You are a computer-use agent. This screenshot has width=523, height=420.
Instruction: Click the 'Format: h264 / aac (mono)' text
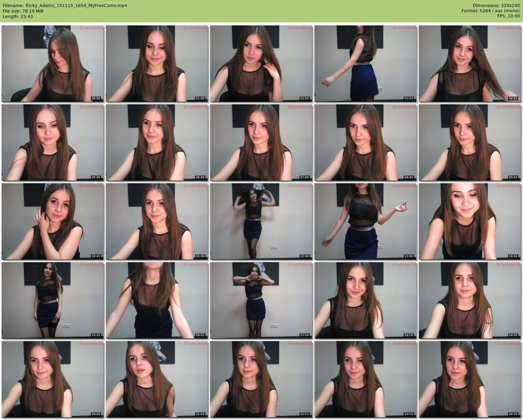tap(491, 11)
